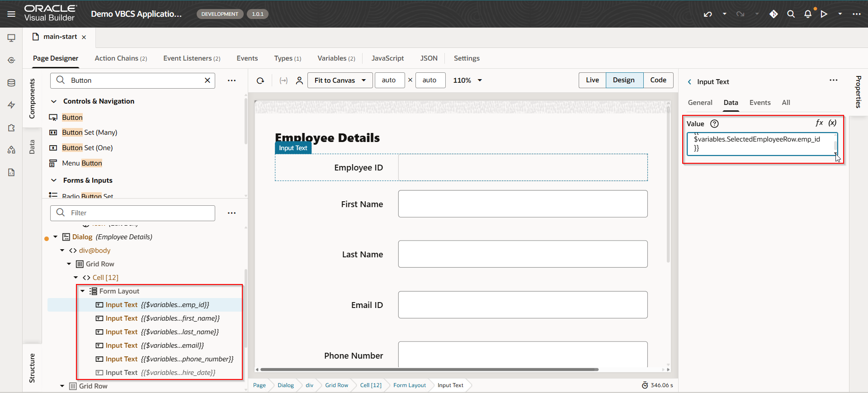868x393 pixels.
Task: Click the (x) variable picker icon
Action: click(x=832, y=123)
